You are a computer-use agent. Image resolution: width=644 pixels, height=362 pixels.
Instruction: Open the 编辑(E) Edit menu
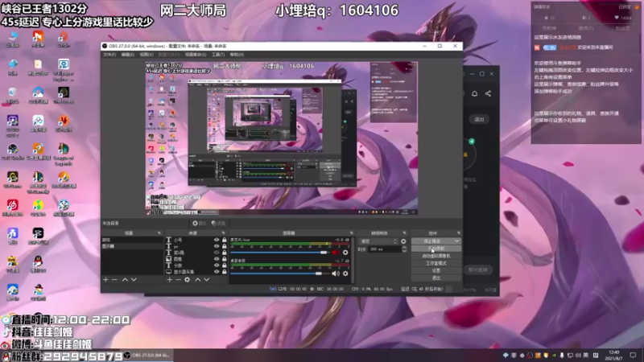tap(128, 55)
